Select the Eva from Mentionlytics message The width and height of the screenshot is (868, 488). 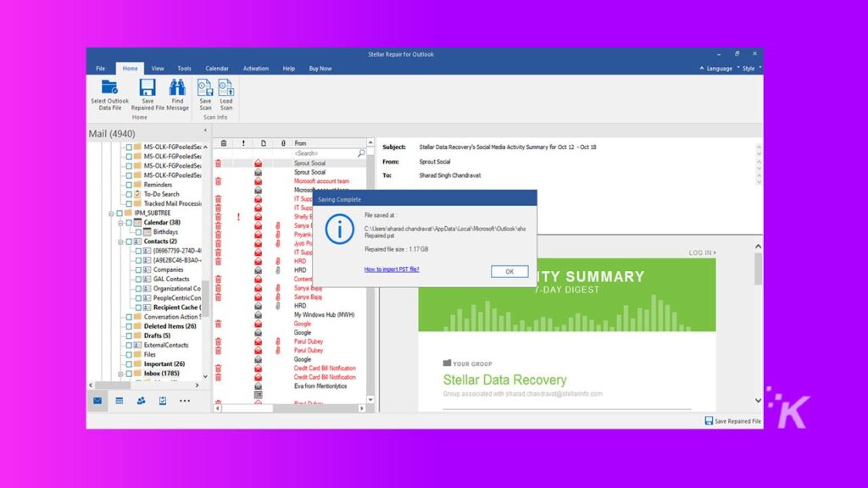pos(320,386)
